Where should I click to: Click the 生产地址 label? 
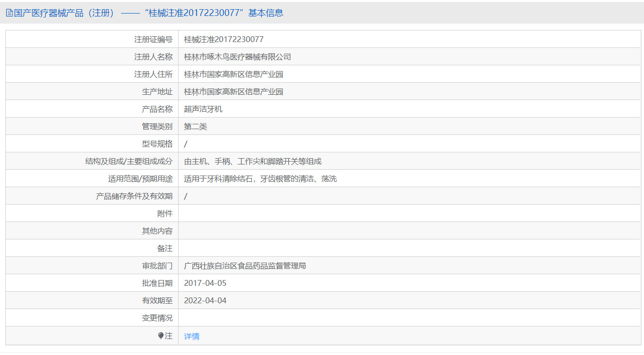157,91
